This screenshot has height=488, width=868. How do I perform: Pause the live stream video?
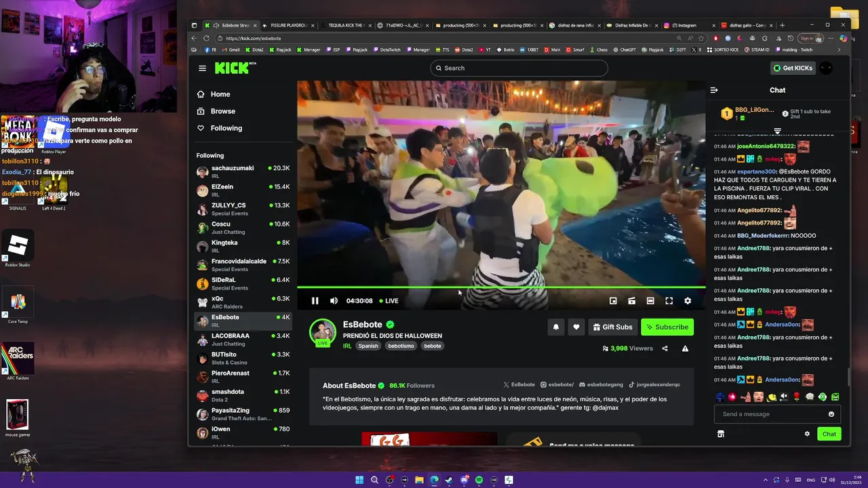coord(315,301)
